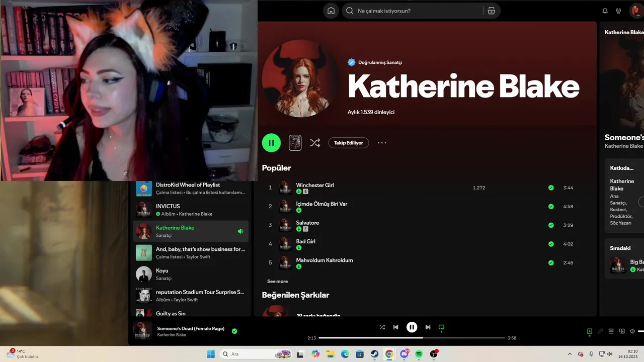
Task: Open OBS Studio from the taskbar
Action: [x=434, y=354]
